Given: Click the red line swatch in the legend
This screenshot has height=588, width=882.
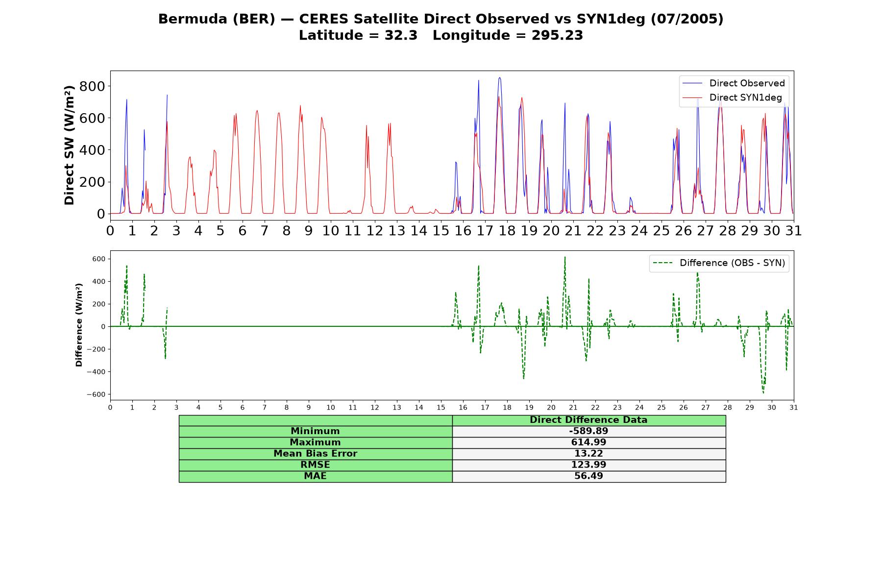Looking at the screenshot, I should click(692, 98).
